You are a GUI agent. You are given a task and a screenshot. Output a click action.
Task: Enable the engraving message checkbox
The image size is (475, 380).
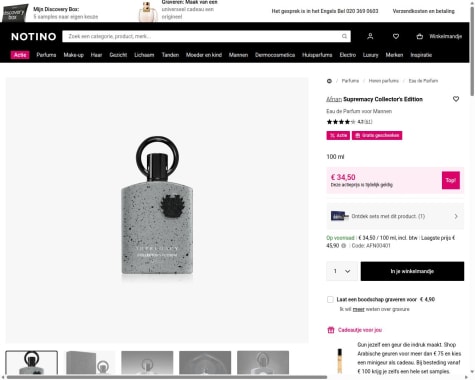click(x=330, y=299)
